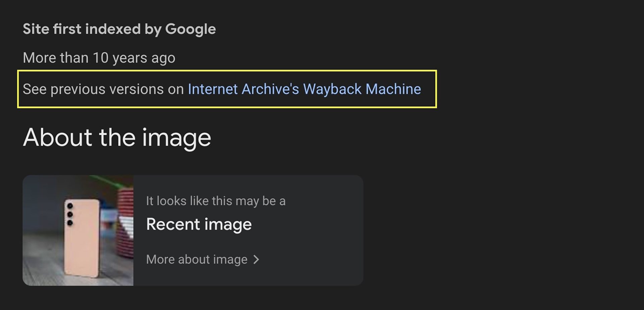The width and height of the screenshot is (644, 310).
Task: Select the Recent image title text
Action: click(199, 224)
